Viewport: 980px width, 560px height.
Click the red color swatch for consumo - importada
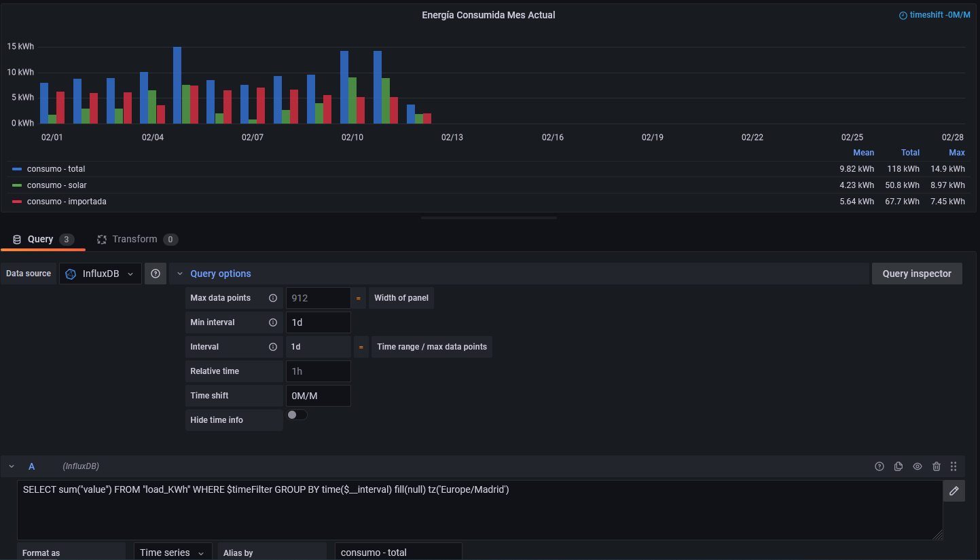tap(17, 202)
